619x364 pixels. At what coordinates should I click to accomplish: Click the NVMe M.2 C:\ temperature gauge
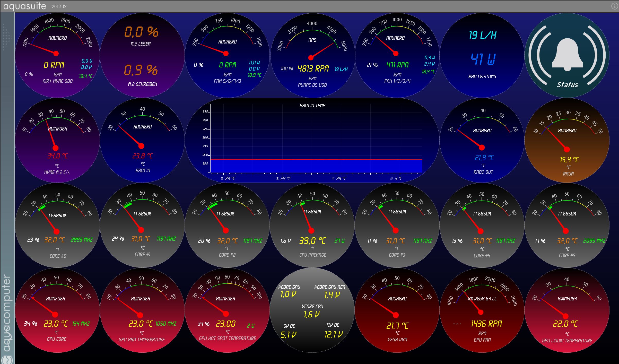point(57,140)
